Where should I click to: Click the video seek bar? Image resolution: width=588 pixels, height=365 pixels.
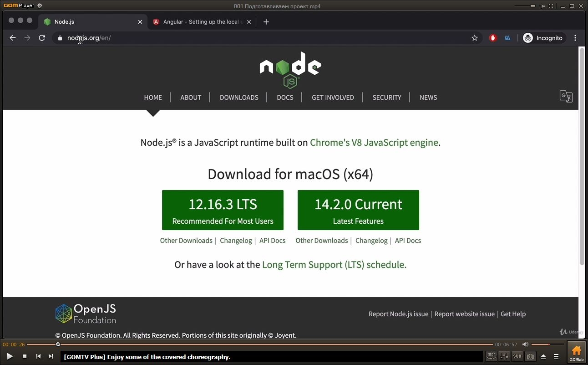260,344
